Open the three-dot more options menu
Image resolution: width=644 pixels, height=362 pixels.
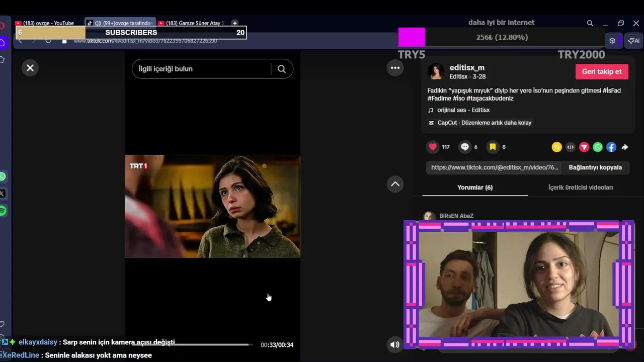(395, 68)
